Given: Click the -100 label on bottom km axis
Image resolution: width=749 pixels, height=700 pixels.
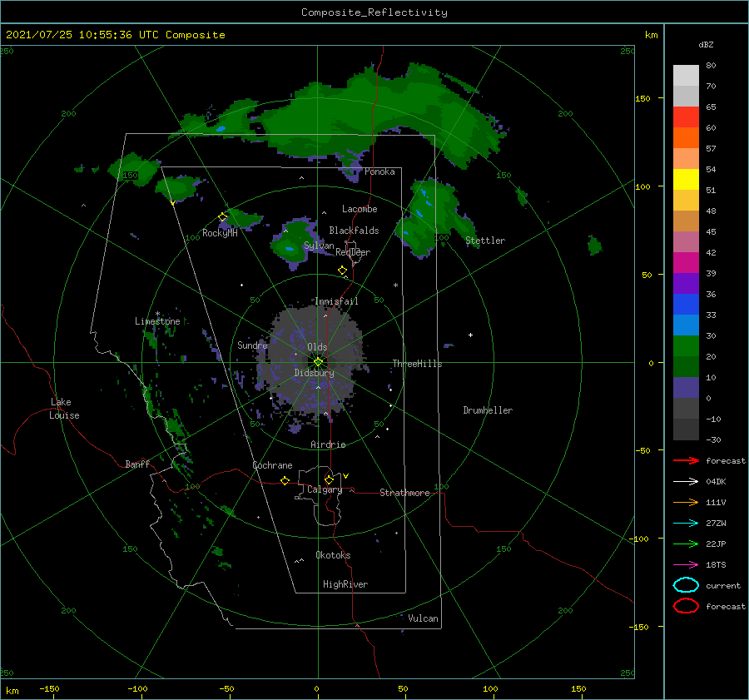Looking at the screenshot, I should 137,688.
